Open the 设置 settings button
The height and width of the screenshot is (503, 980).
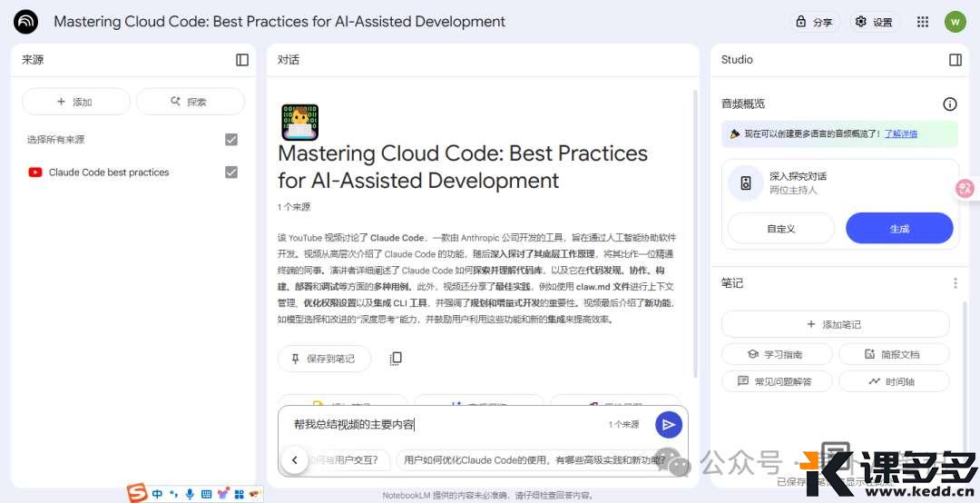tap(874, 22)
